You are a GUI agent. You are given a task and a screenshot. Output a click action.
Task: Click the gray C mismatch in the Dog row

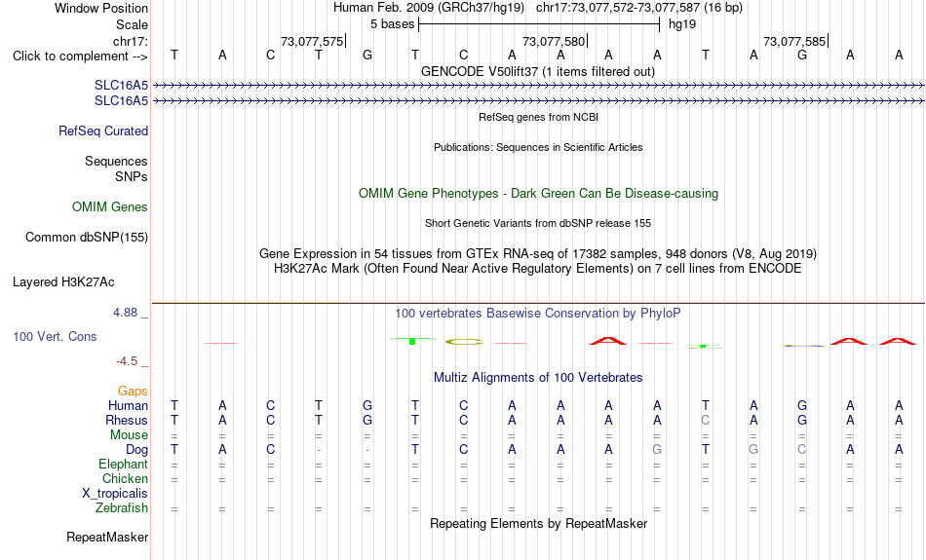point(802,450)
